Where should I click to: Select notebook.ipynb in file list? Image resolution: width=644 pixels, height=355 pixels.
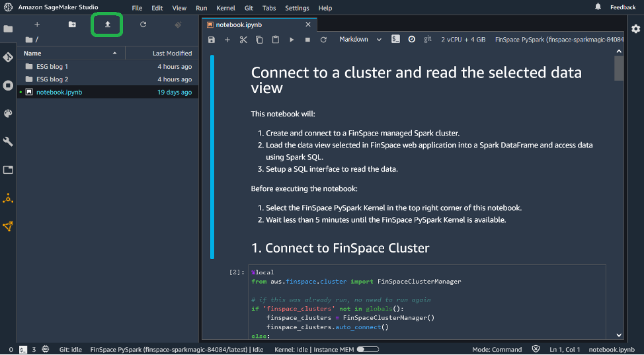(108, 92)
